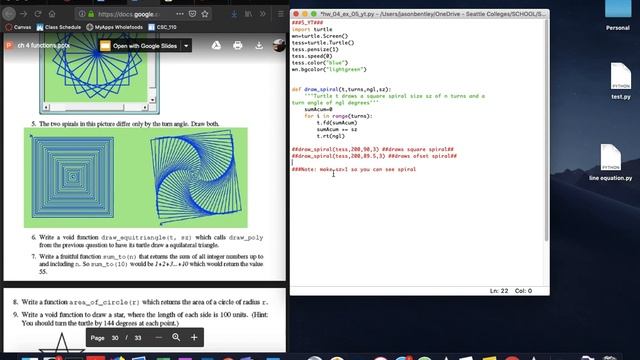640x360 pixels.
Task: Open the Class Schedule bookmark
Action: pos(59,27)
